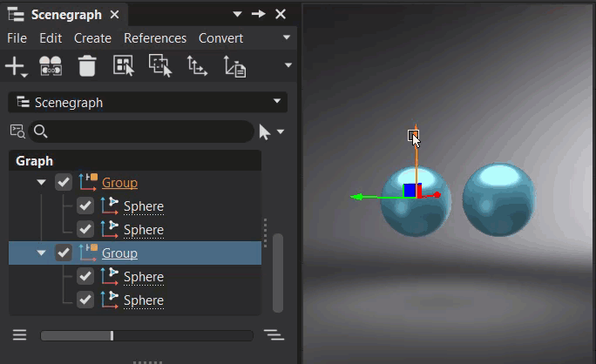Click the red axis handle dot
The height and width of the screenshot is (364, 596).
(437, 194)
